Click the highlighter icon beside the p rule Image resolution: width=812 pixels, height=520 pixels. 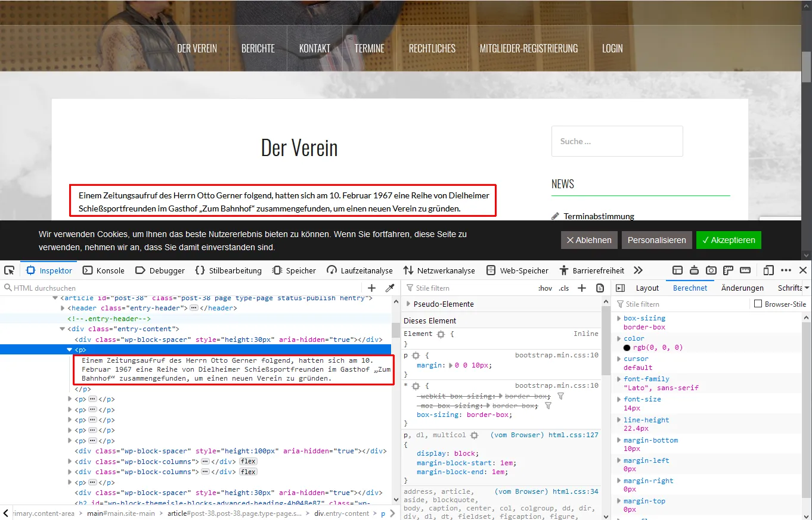tap(416, 356)
